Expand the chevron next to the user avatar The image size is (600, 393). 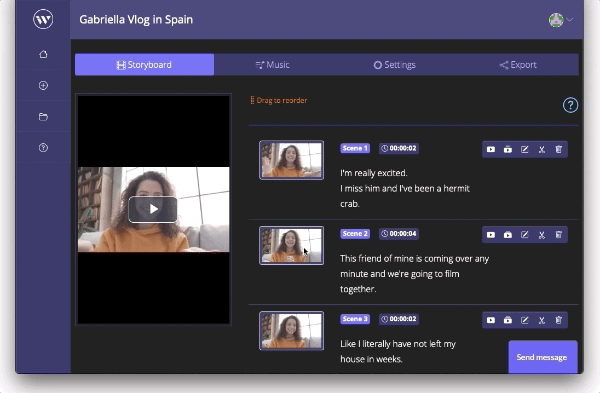click(570, 20)
